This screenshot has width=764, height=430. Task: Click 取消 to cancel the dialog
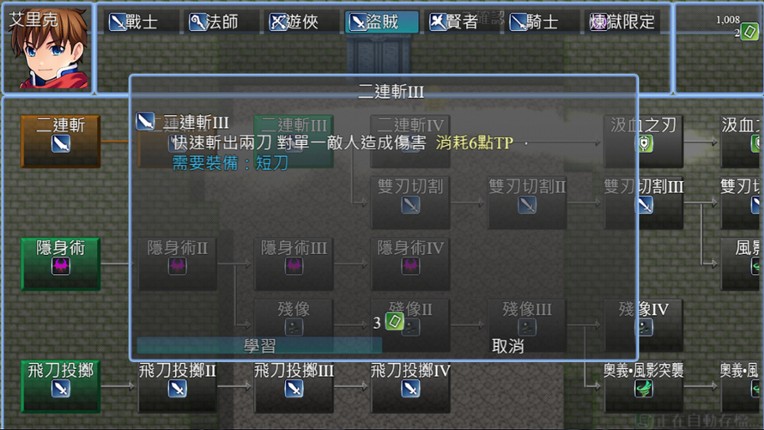pos(507,346)
